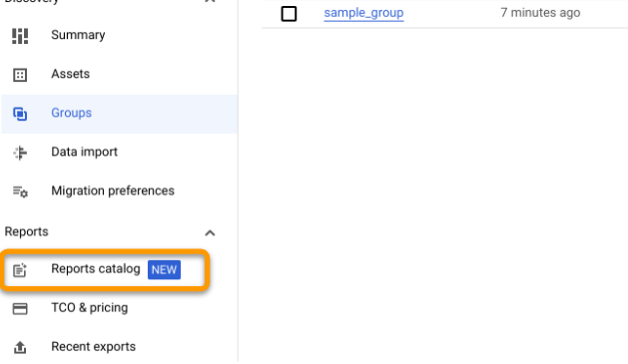Click the Groups stacked-squares icon
Screen dimensions: 628x364
point(20,114)
